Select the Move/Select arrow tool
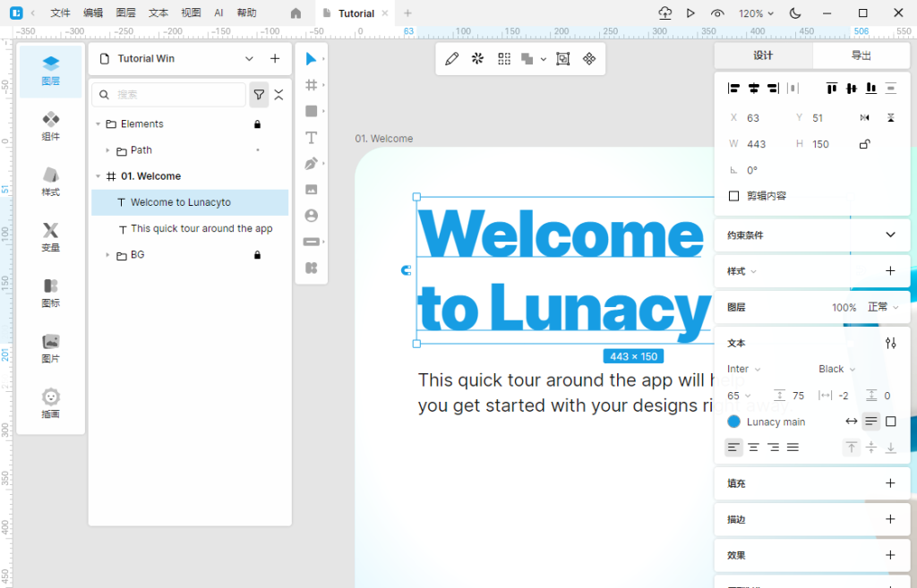The image size is (917, 588). pos(311,58)
